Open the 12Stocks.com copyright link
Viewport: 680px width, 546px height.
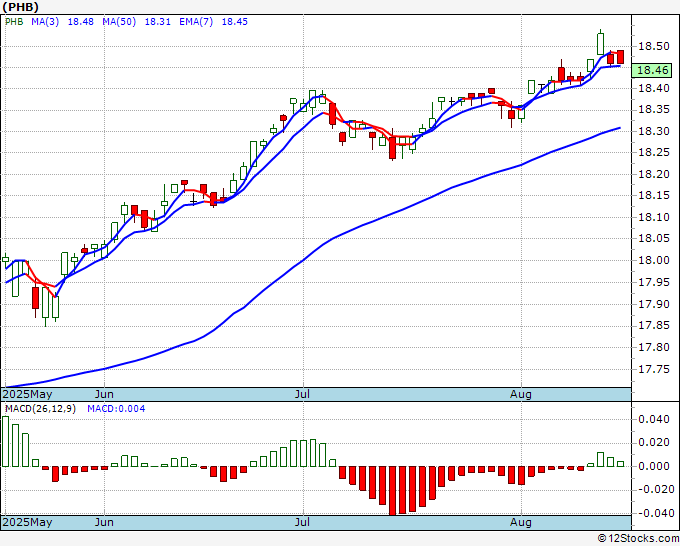tap(638, 539)
